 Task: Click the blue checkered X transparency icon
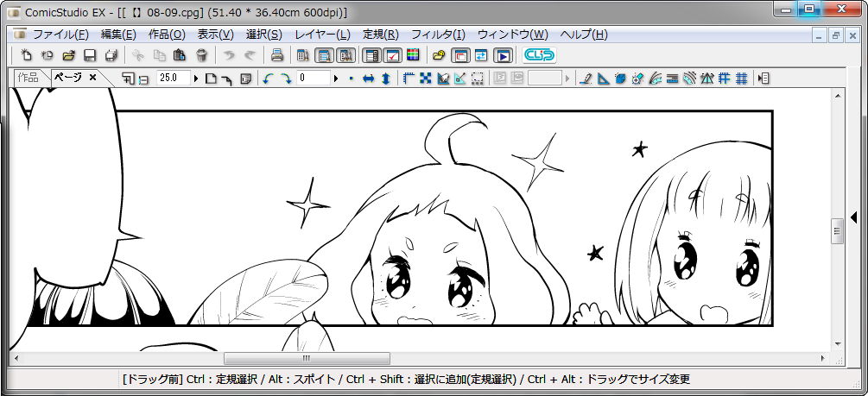[x=425, y=79]
